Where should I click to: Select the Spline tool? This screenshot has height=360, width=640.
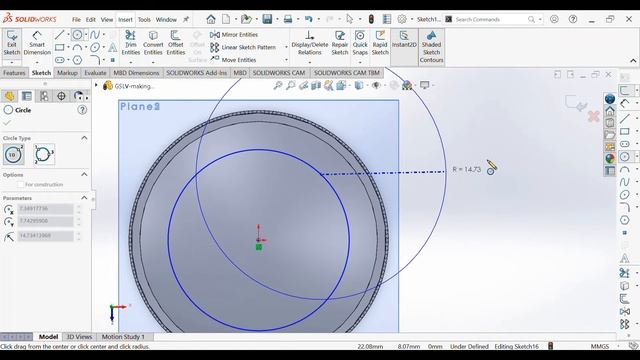pyautogui.click(x=95, y=35)
